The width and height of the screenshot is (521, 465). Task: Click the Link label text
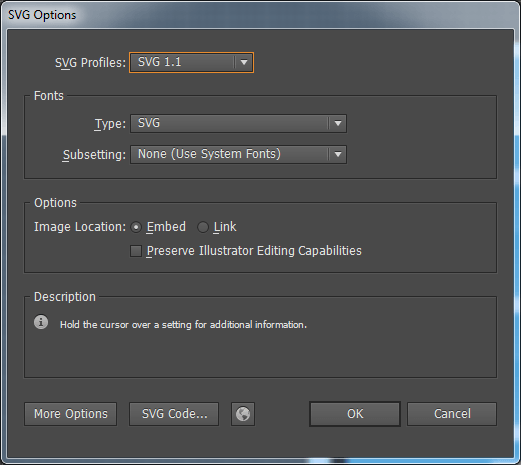pyautogui.click(x=225, y=227)
